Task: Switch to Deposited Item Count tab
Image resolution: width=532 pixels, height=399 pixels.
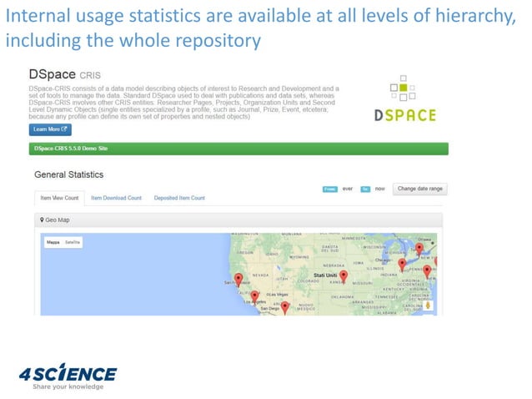Action: pyautogui.click(x=179, y=198)
